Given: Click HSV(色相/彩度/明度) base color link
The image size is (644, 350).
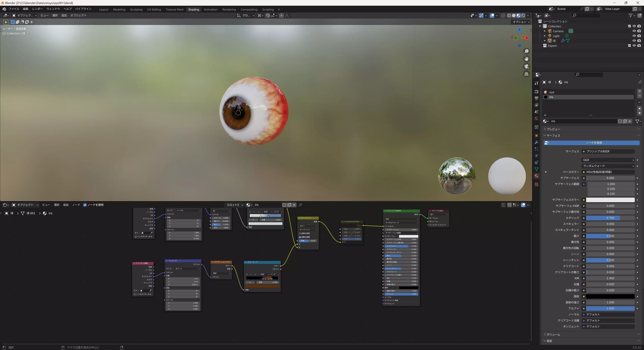Looking at the screenshot, I should tap(608, 172).
